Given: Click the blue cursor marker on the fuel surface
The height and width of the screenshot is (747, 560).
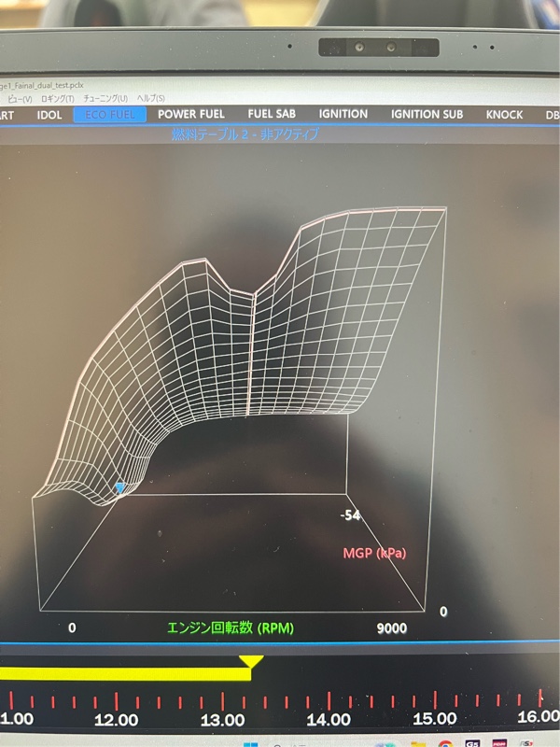Looking at the screenshot, I should click(120, 487).
